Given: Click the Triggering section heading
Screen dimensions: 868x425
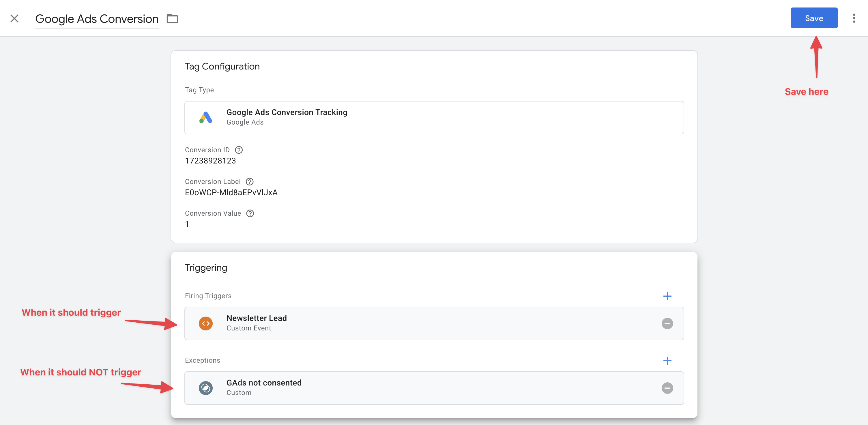Looking at the screenshot, I should click(206, 268).
